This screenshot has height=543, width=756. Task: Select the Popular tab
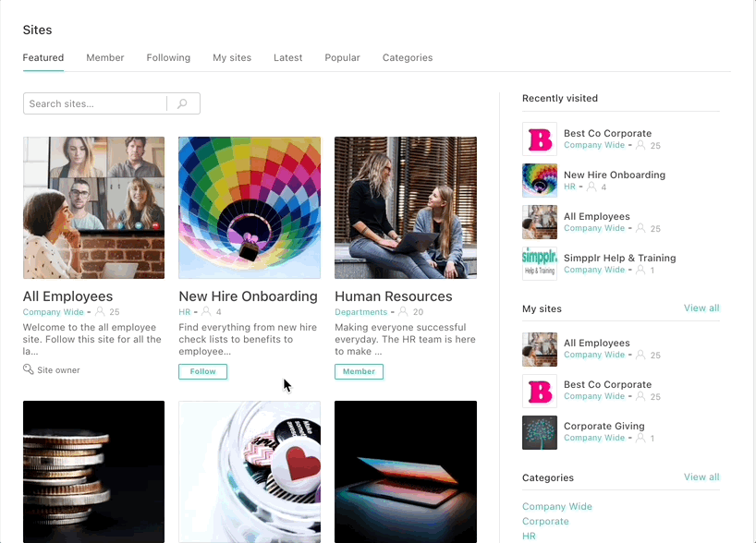(x=342, y=57)
